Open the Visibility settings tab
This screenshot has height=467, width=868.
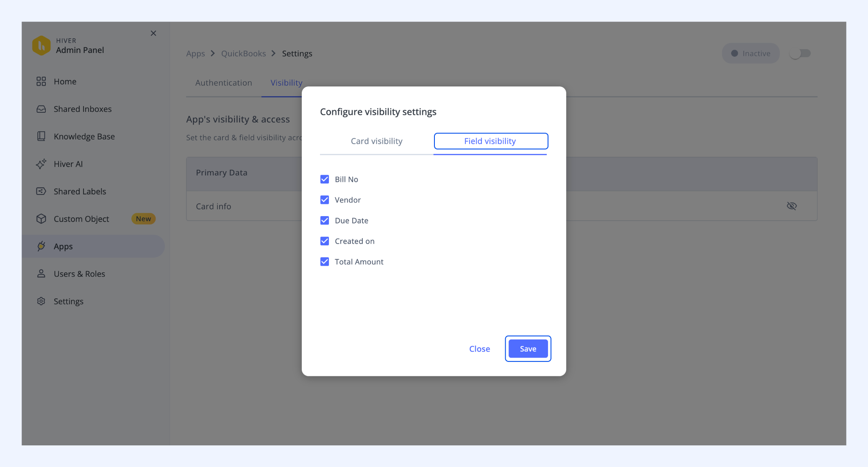pos(286,83)
